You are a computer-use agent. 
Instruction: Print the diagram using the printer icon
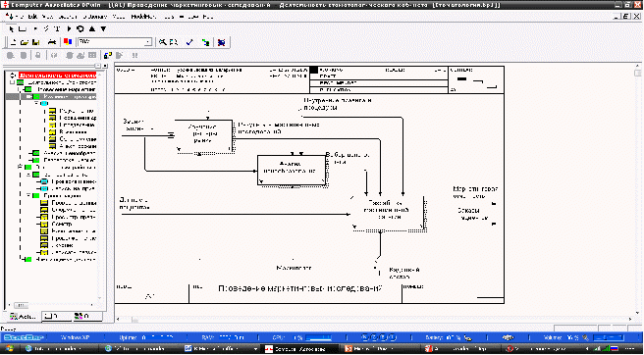[52, 42]
